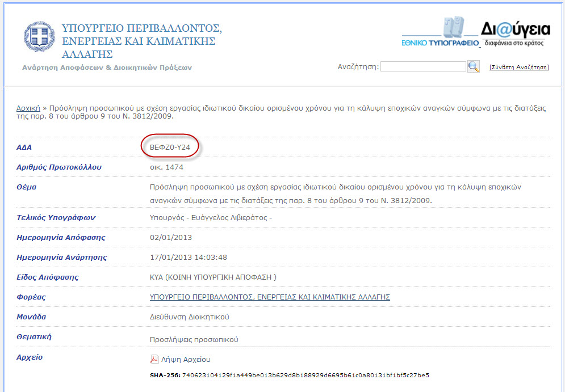Click the Greek coat of arms emblem
565x392 pixels.
pyautogui.click(x=39, y=37)
